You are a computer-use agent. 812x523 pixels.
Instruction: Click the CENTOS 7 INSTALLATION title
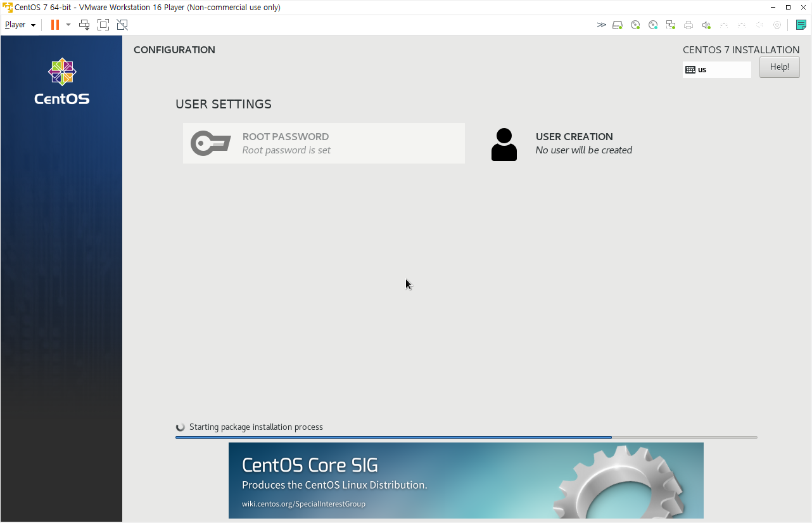click(x=741, y=50)
